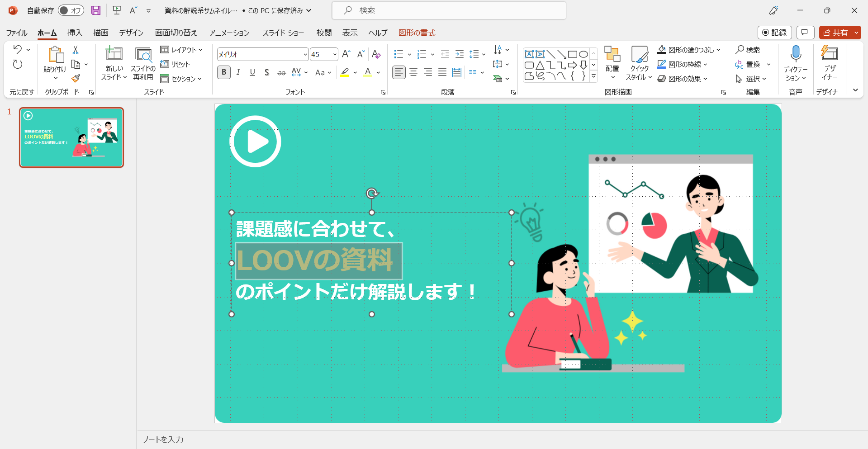The height and width of the screenshot is (449, 868).
Task: Toggle Underline formatting
Action: [x=252, y=72]
